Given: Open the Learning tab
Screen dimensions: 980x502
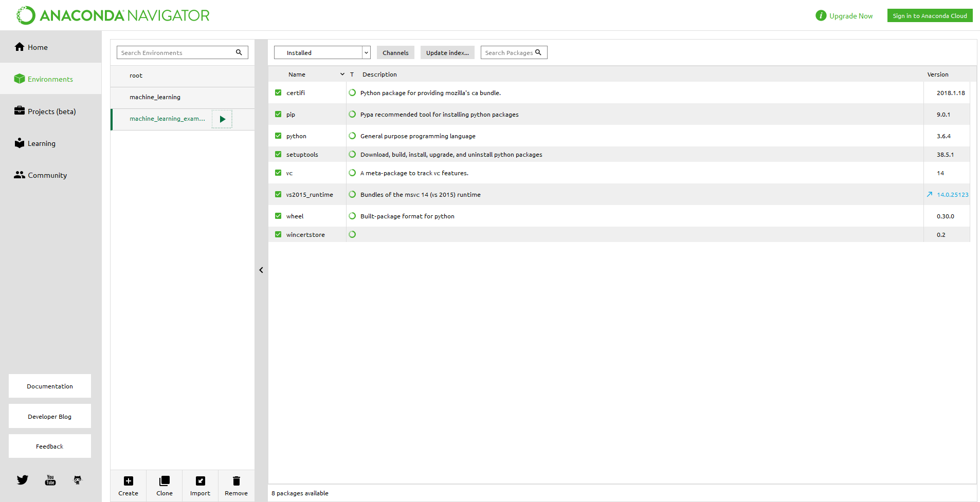Looking at the screenshot, I should pos(51,143).
